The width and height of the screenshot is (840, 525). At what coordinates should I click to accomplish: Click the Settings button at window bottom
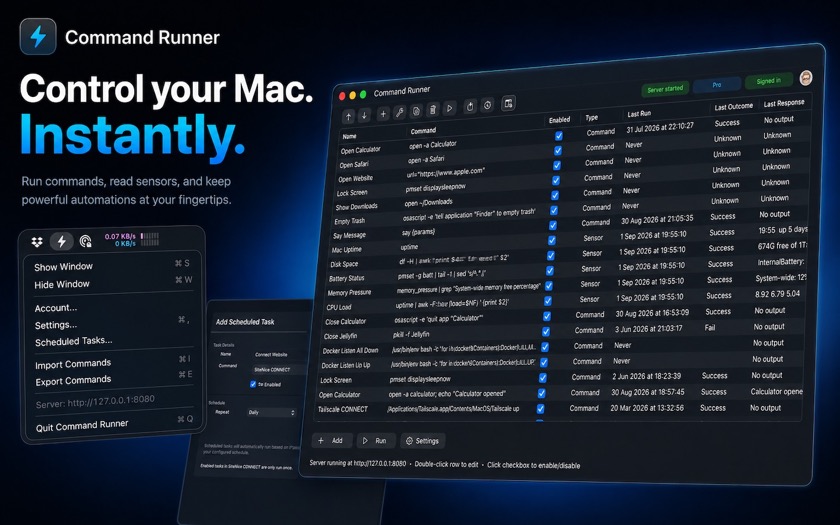pyautogui.click(x=423, y=441)
